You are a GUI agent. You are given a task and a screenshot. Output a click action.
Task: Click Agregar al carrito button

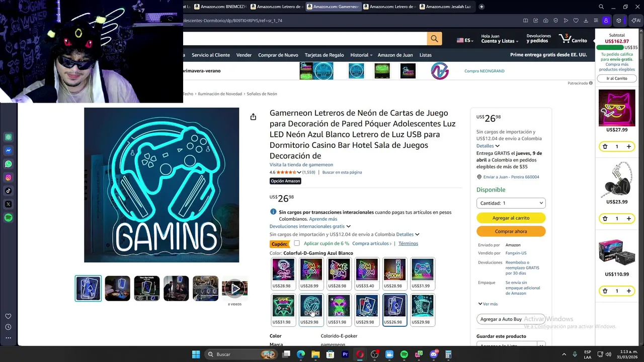click(x=511, y=218)
